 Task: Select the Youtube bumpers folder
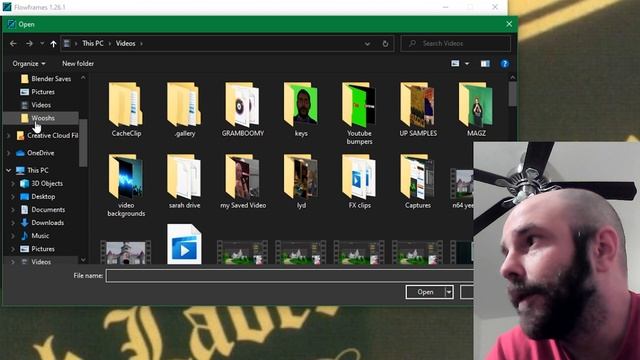click(360, 113)
